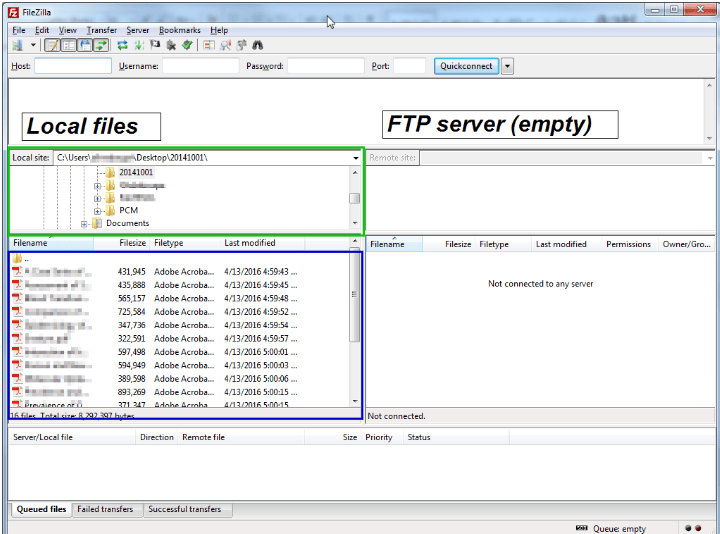Click the parent folder '..' icon
The width and height of the screenshot is (720, 534).
click(x=17, y=258)
